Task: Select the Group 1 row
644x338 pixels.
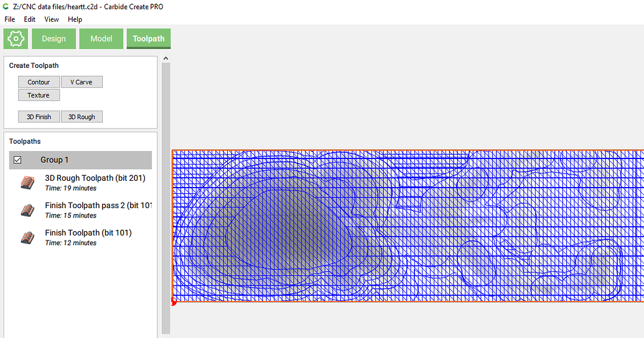Action: (x=80, y=160)
